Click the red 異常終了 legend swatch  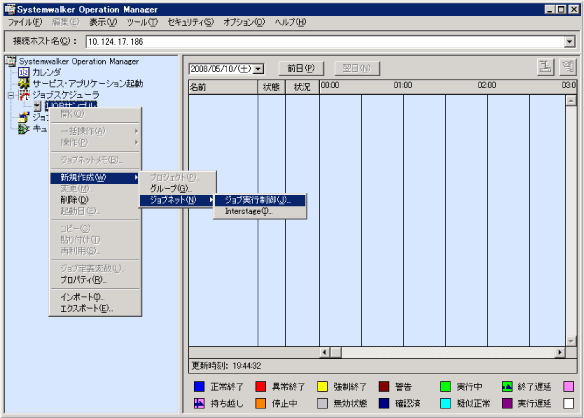[261, 387]
